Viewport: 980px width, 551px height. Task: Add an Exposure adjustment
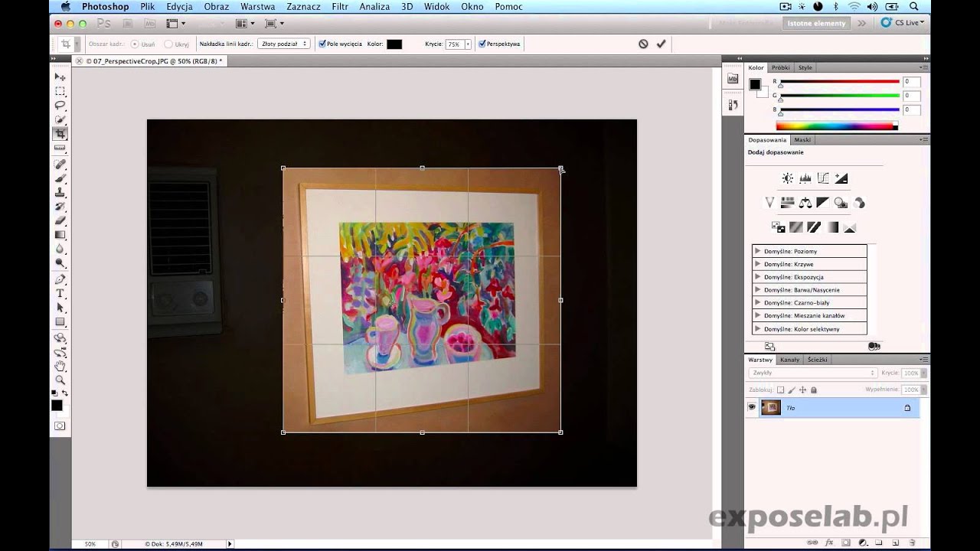841,178
